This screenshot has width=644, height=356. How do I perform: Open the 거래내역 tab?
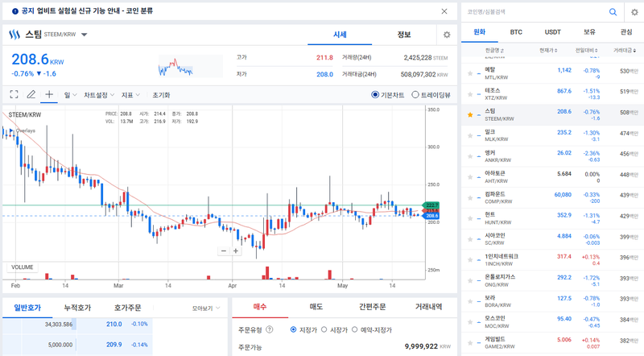[428, 307]
